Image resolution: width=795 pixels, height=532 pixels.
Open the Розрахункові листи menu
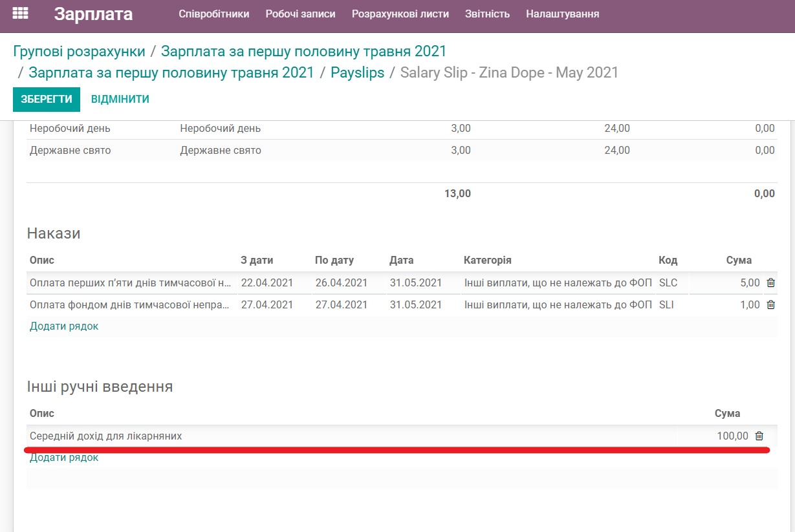click(400, 13)
